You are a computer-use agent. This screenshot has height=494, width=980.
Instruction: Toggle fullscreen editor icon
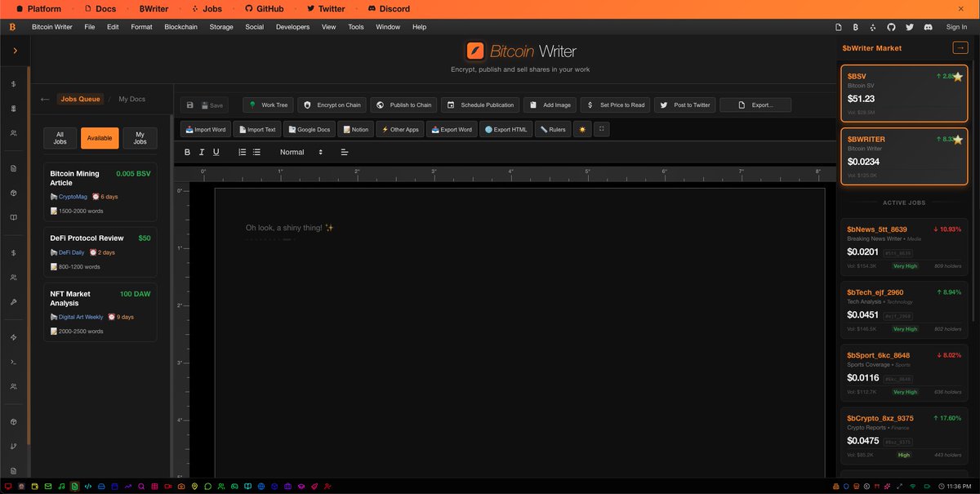[x=602, y=129]
